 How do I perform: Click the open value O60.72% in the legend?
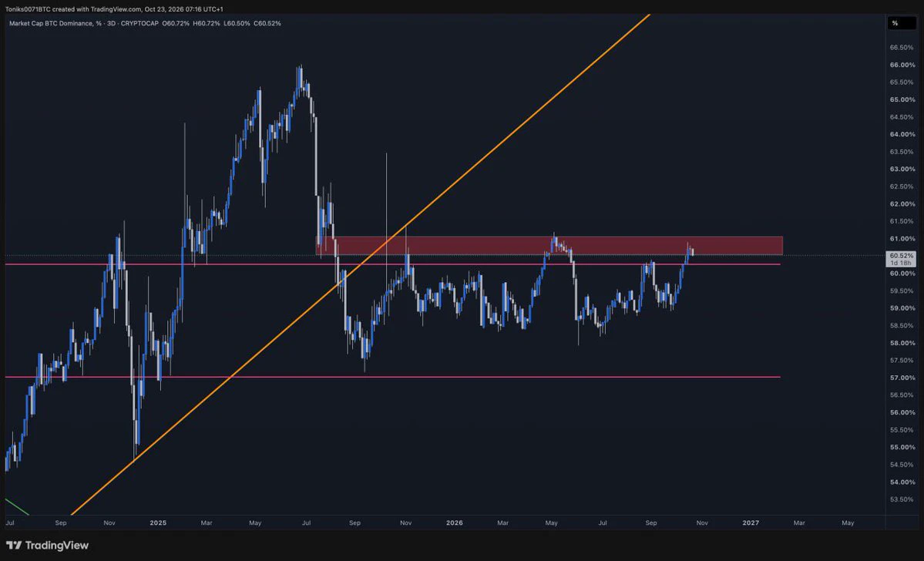pos(176,24)
